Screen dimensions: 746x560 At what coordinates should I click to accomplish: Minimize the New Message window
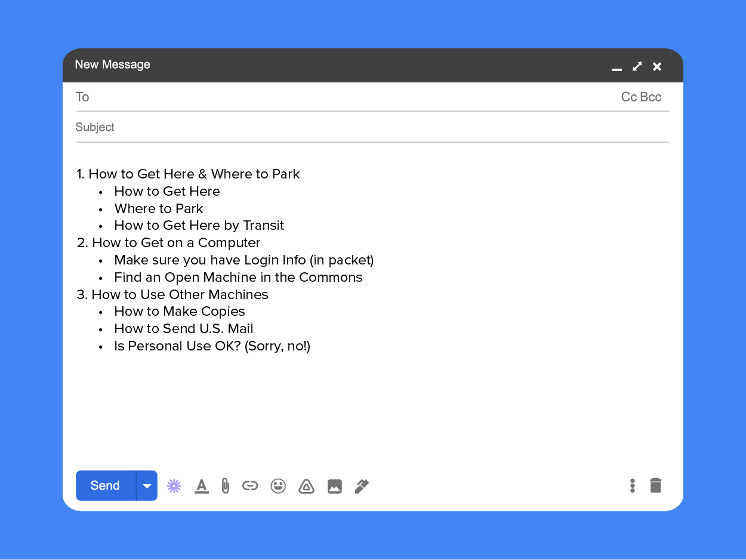[617, 67]
